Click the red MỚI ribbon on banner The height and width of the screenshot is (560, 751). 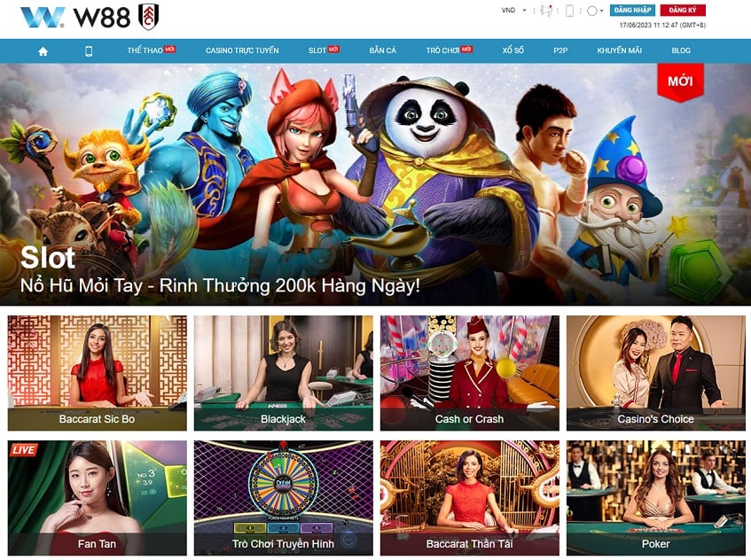coord(680,82)
